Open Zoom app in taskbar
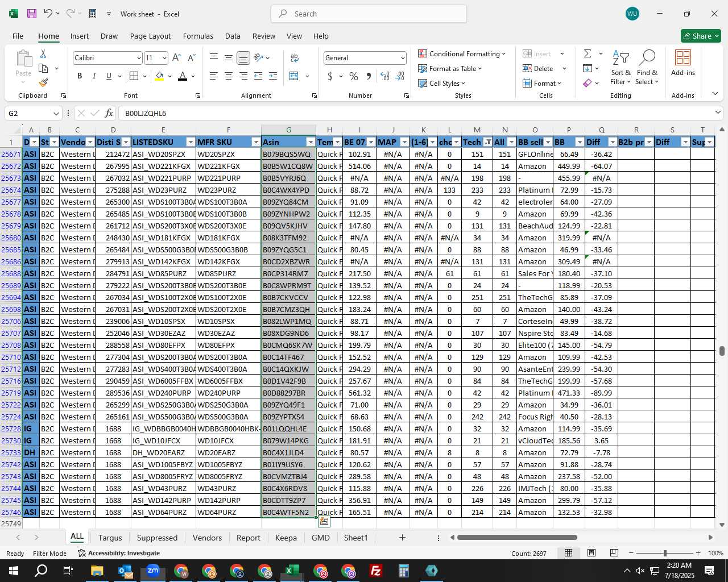The width and height of the screenshot is (728, 582). 153,571
